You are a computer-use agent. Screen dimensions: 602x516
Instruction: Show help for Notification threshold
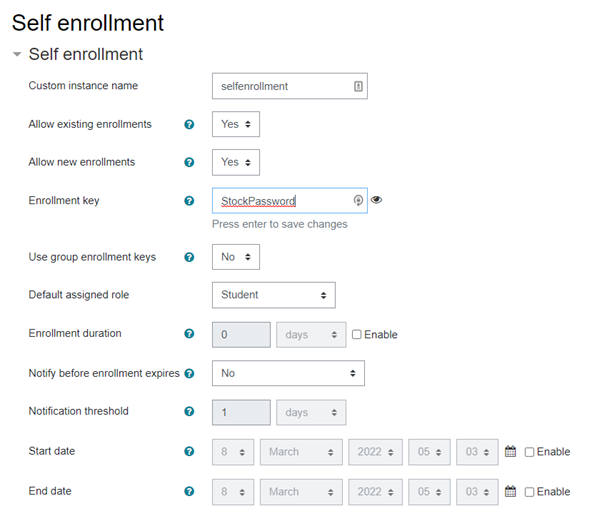[189, 411]
